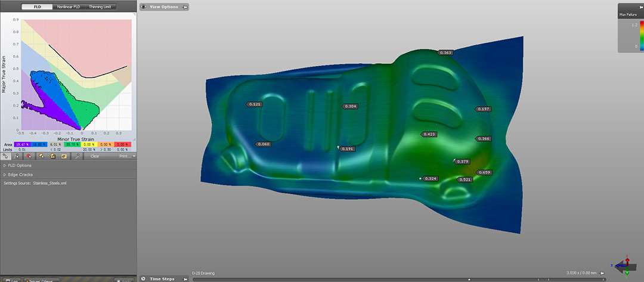Click the green 55.70 % area swatch
This screenshot has width=644, height=282.
click(72, 144)
